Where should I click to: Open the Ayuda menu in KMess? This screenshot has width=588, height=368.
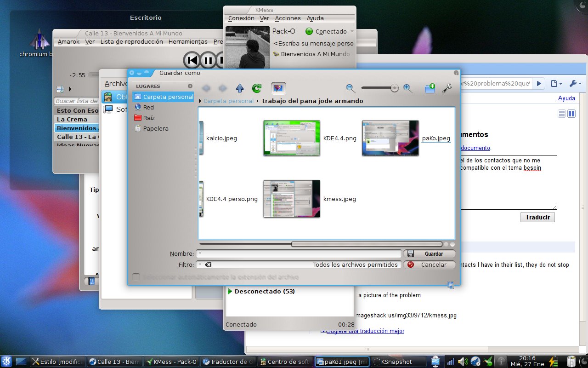(x=315, y=18)
